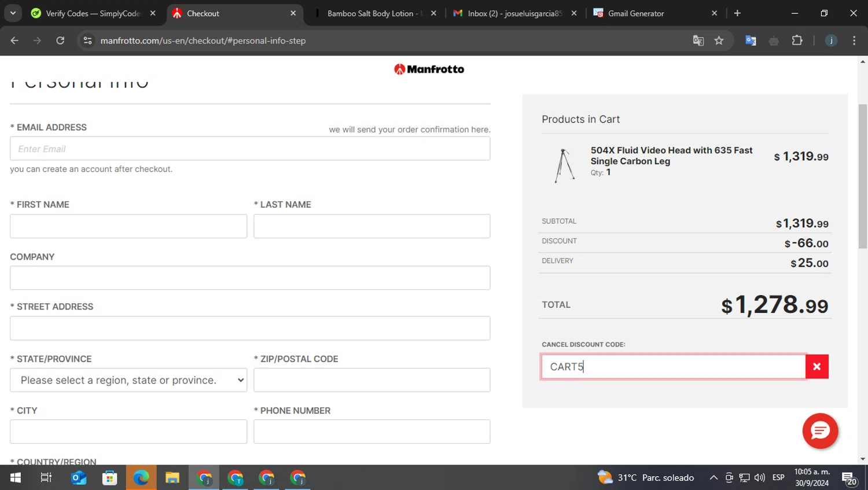Click the tripod product thumbnail

click(564, 165)
